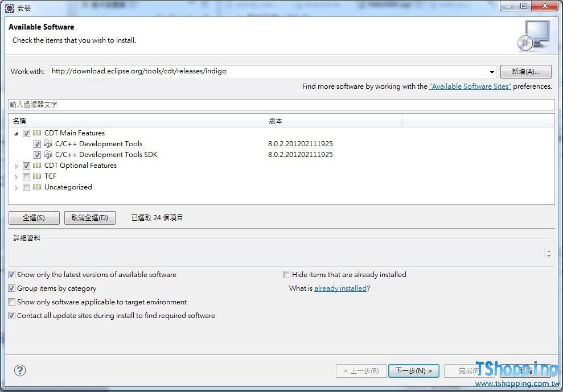Click the help question mark icon
This screenshot has width=563, height=392.
pyautogui.click(x=20, y=370)
